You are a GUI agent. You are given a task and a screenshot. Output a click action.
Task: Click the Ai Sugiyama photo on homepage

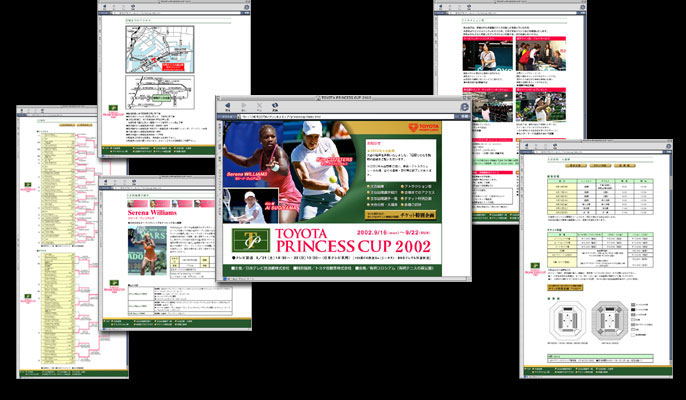click(250, 205)
